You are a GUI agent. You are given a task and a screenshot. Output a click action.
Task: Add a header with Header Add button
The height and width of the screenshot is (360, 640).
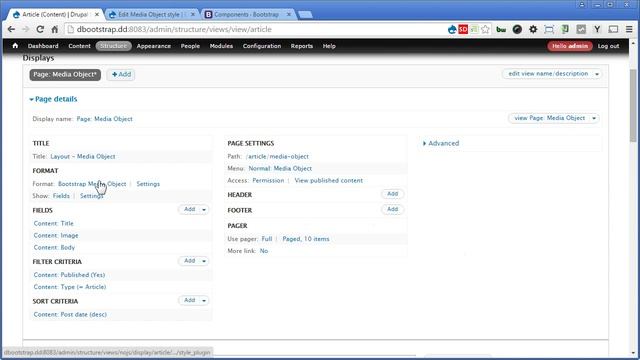[393, 194]
